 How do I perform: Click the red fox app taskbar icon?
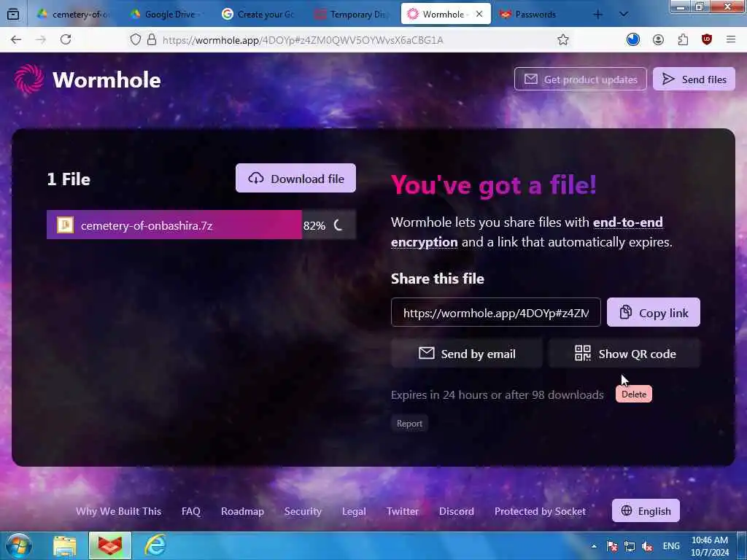coord(109,545)
